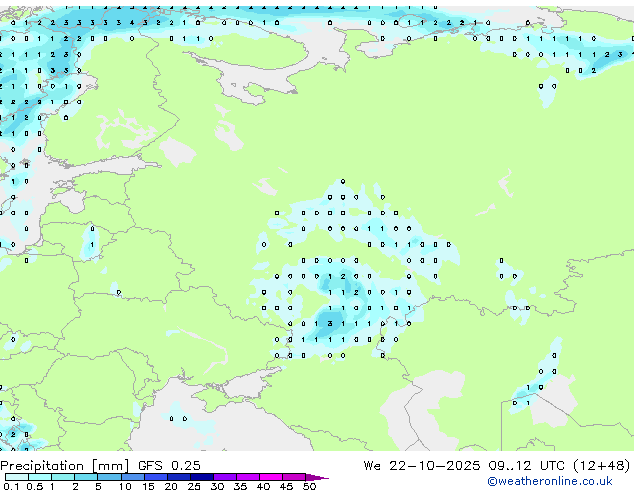Click the '15' legend scale label
Viewport: 634px width, 490px height.
point(148,486)
